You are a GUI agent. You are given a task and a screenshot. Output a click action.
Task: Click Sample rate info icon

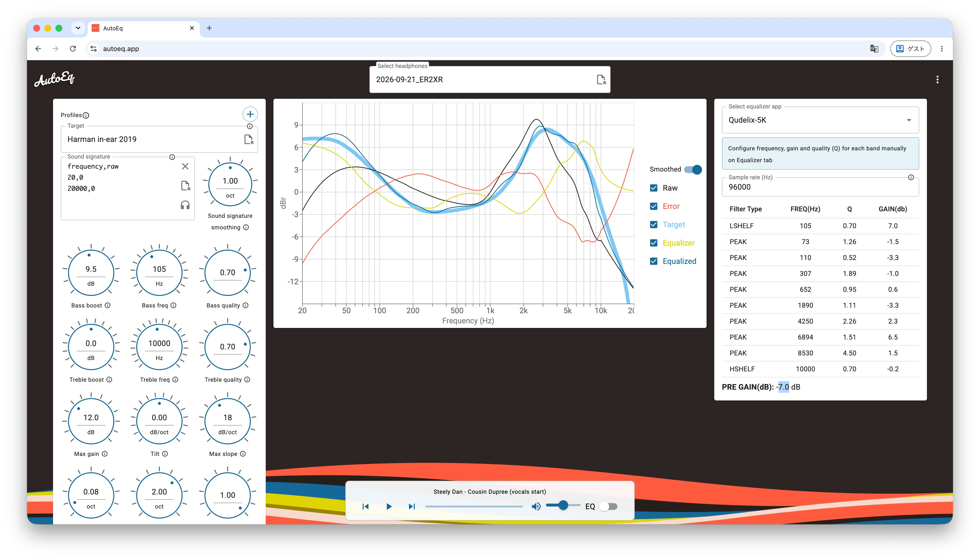[911, 177]
